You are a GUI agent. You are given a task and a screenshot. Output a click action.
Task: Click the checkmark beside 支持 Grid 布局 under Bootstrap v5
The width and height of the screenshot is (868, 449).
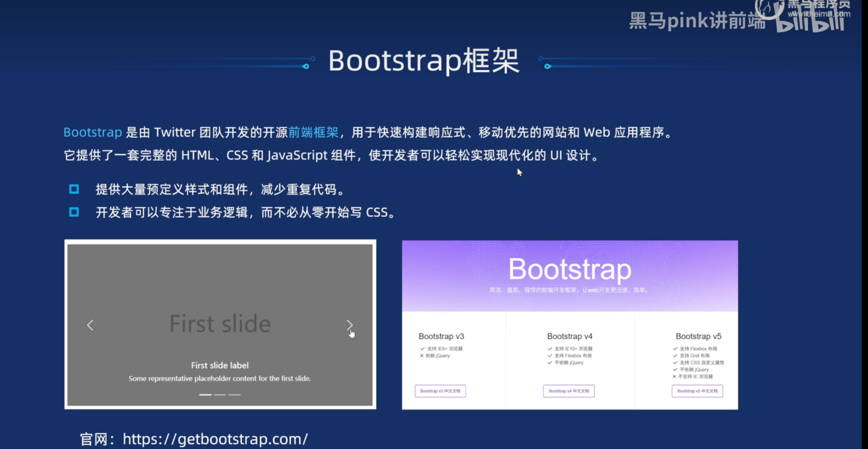[x=674, y=356]
